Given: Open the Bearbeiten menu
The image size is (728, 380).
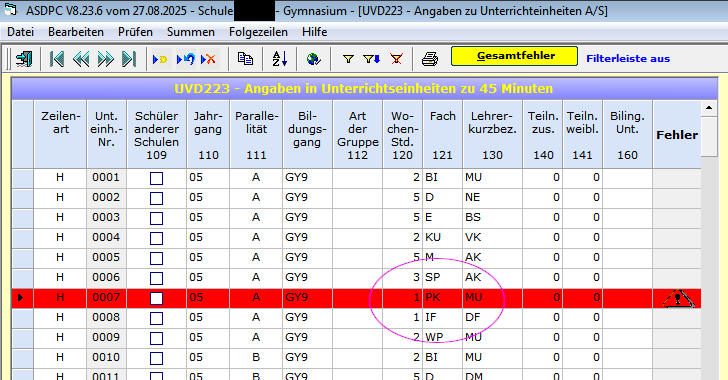Looking at the screenshot, I should coord(76,32).
